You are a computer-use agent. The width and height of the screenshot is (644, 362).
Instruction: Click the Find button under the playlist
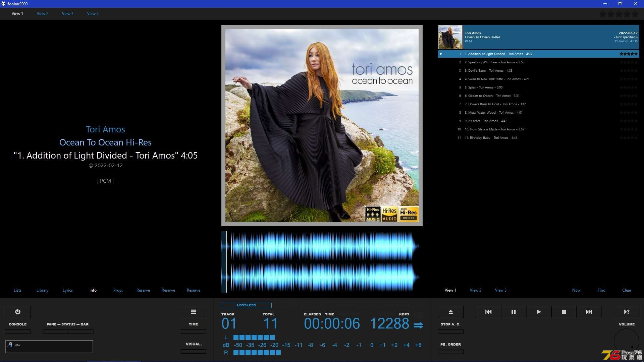(601, 290)
